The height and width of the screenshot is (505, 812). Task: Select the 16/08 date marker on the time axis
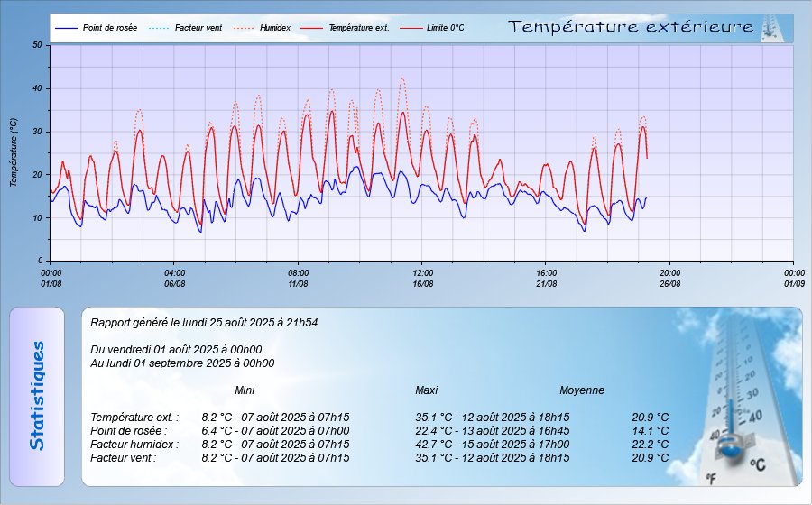coord(422,283)
